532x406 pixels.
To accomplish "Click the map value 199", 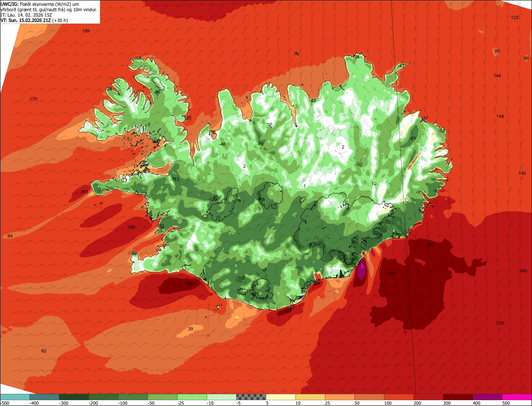I will pyautogui.click(x=86, y=31).
